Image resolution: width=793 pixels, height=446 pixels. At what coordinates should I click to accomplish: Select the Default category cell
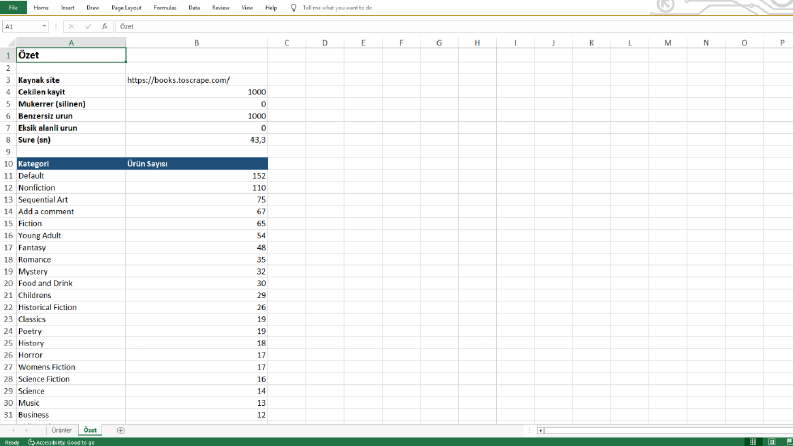pos(71,175)
